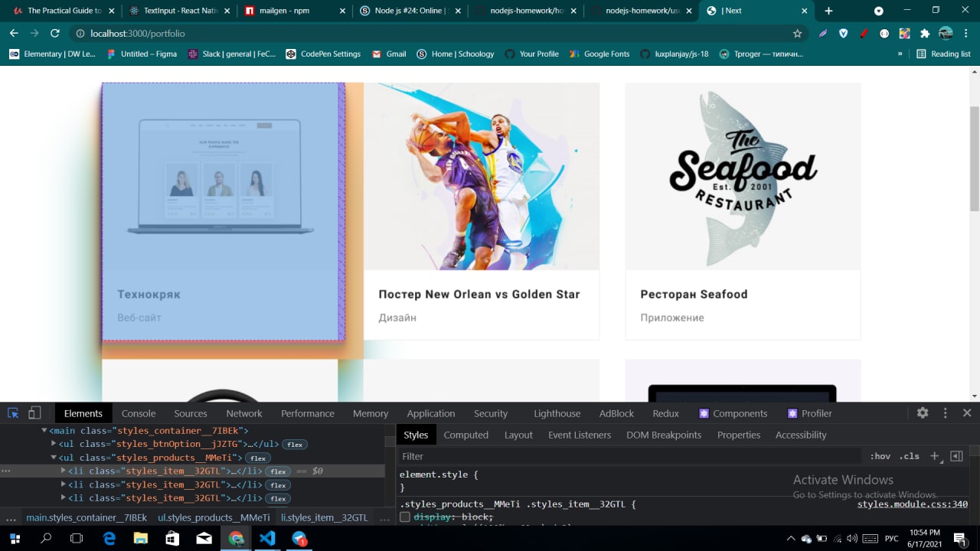
Task: Expand the ul styles_btnOption node
Action: [x=54, y=444]
